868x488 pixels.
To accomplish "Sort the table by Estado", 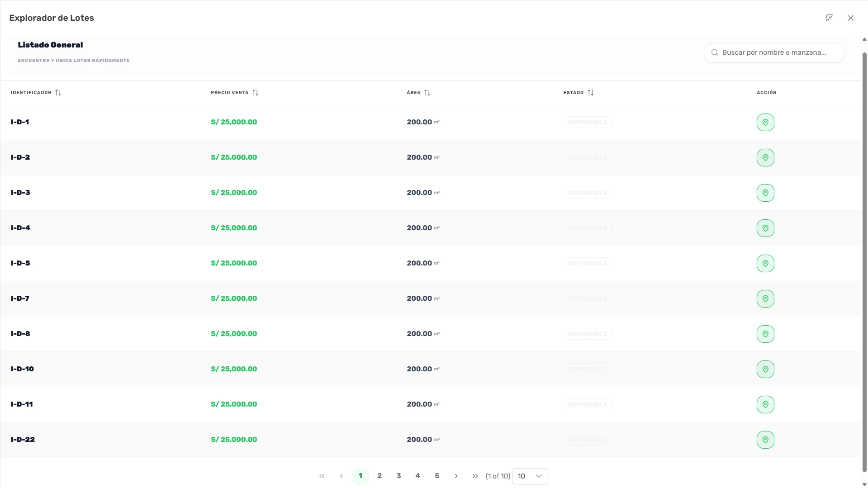I will 591,92.
